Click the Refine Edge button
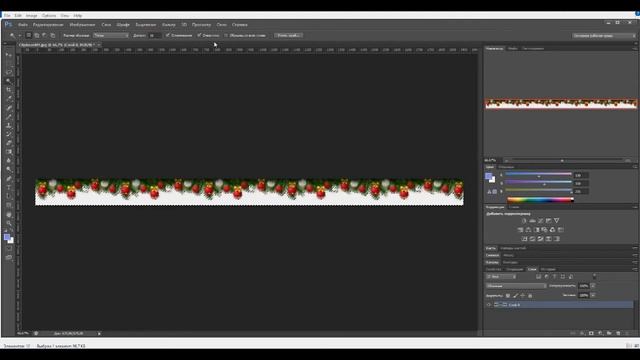This screenshot has width=640, height=360. 288,36
